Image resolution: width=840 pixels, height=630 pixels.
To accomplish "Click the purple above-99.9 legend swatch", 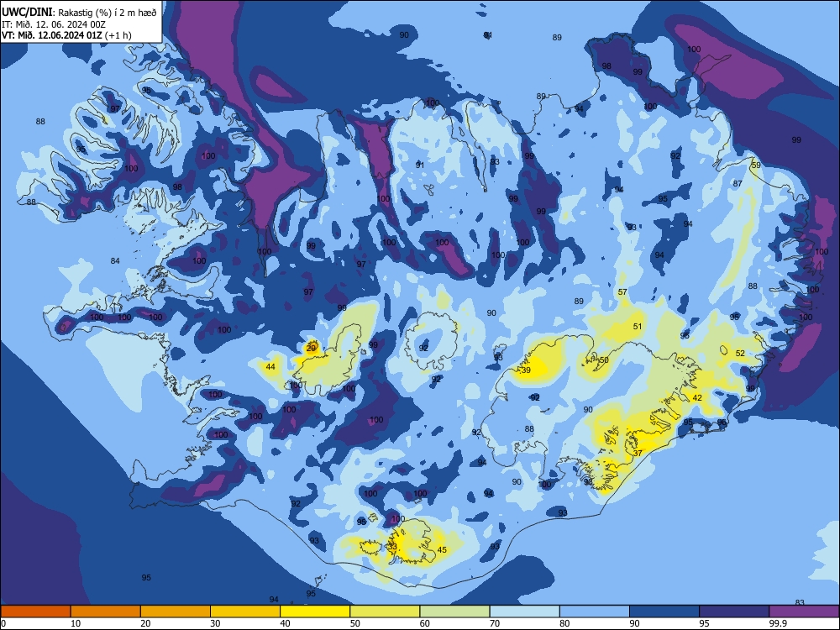I will (x=804, y=612).
